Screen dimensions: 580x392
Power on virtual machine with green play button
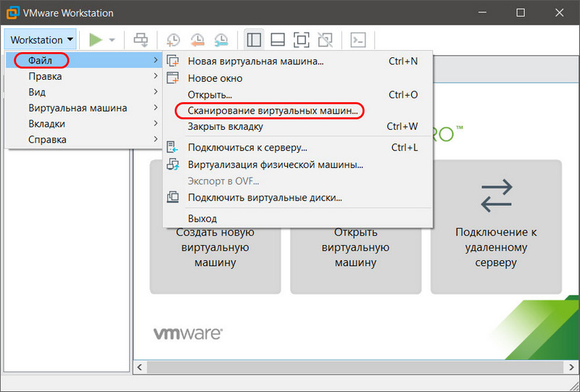click(x=96, y=40)
